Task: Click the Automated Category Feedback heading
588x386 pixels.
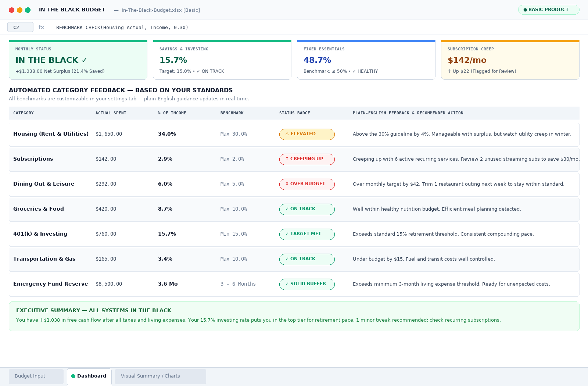Action: pyautogui.click(x=121, y=90)
